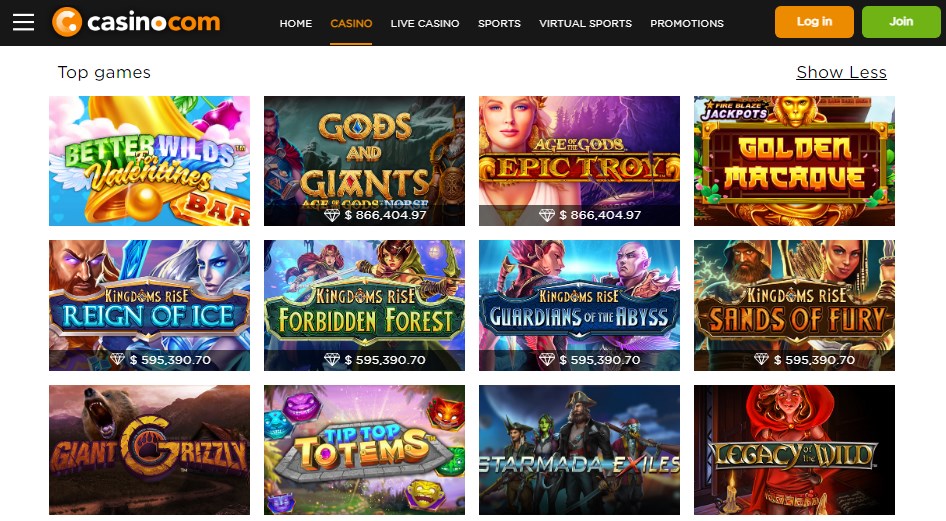Click the green Join button

(901, 22)
